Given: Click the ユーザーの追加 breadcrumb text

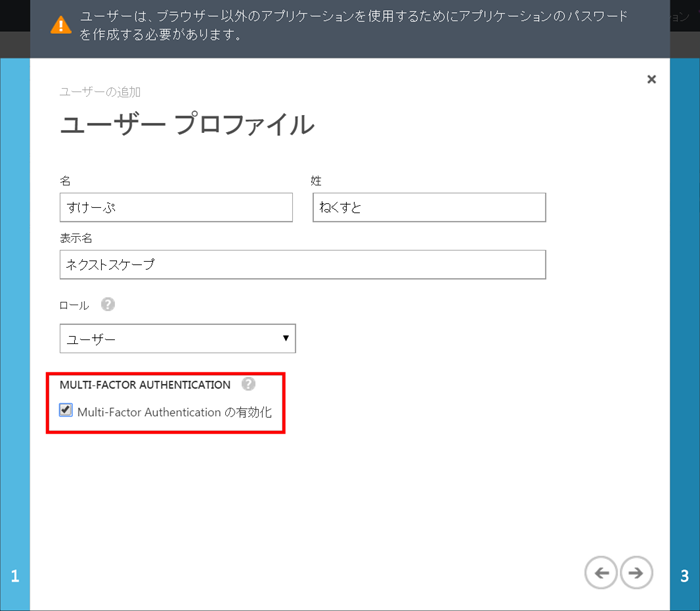Looking at the screenshot, I should point(100,92).
